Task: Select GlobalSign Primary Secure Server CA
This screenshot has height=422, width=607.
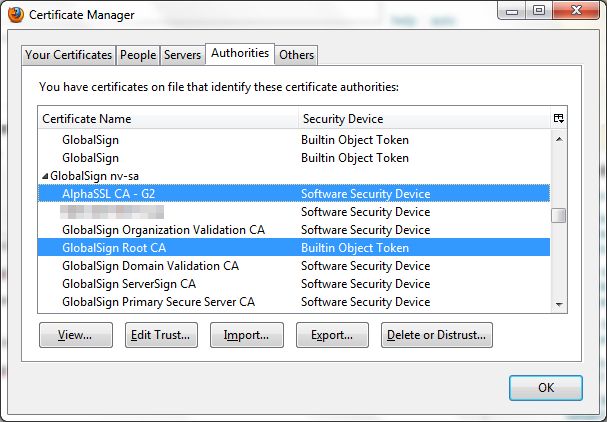Action: pyautogui.click(x=294, y=302)
